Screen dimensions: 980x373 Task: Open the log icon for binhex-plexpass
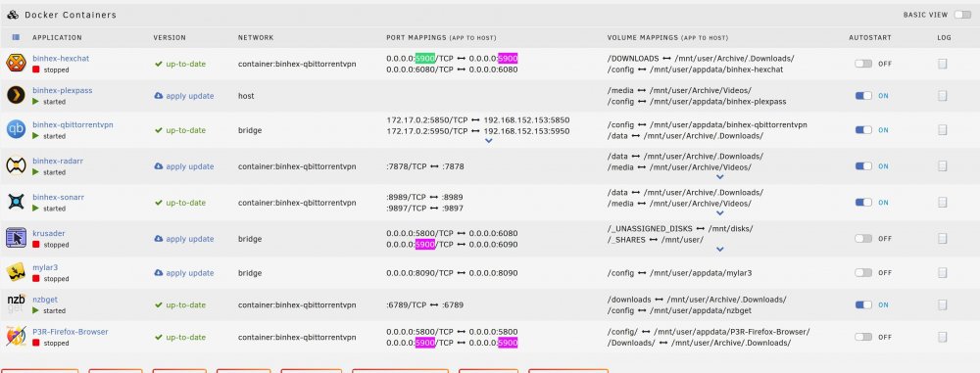click(942, 96)
